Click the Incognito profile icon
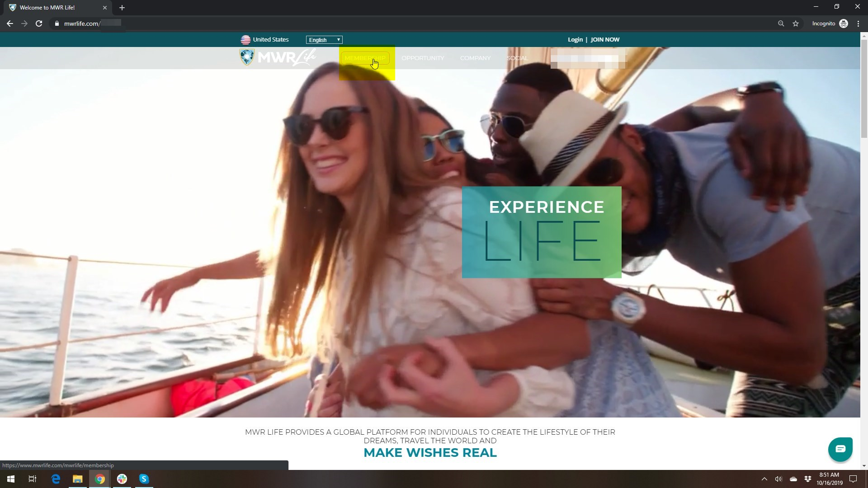868x488 pixels. pyautogui.click(x=843, y=23)
